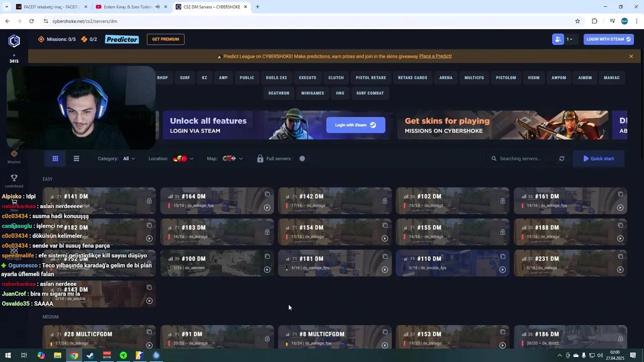Click the copy IP icon on server #164 DM

click(267, 194)
